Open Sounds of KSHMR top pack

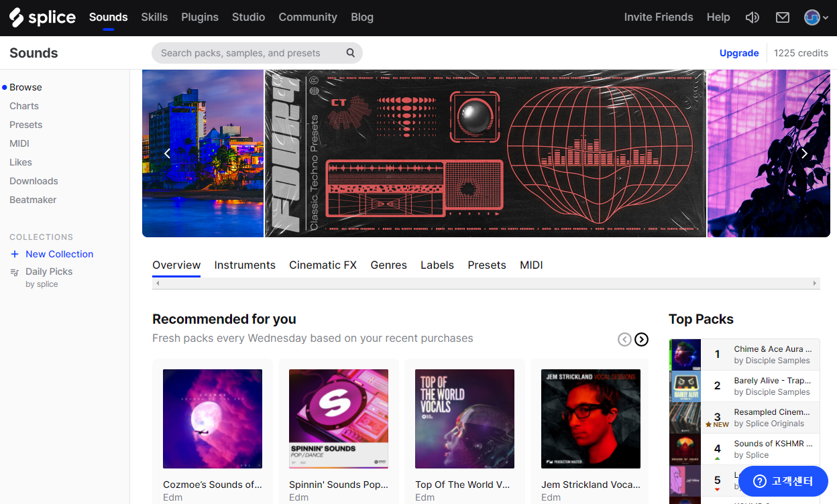click(x=744, y=449)
